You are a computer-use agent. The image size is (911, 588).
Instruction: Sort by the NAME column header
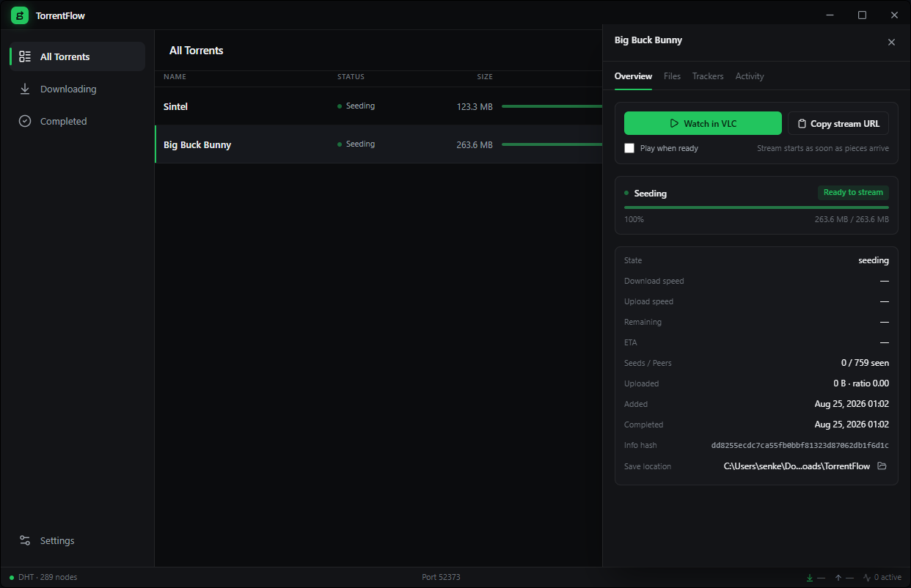[x=175, y=76]
